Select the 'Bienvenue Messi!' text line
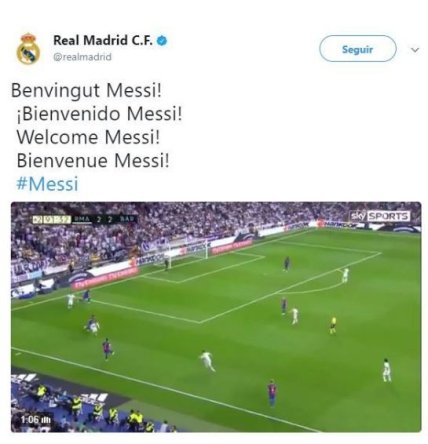 click(x=93, y=160)
